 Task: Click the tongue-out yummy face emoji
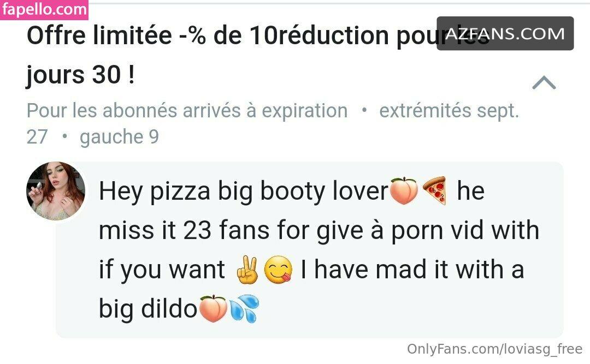278,270
